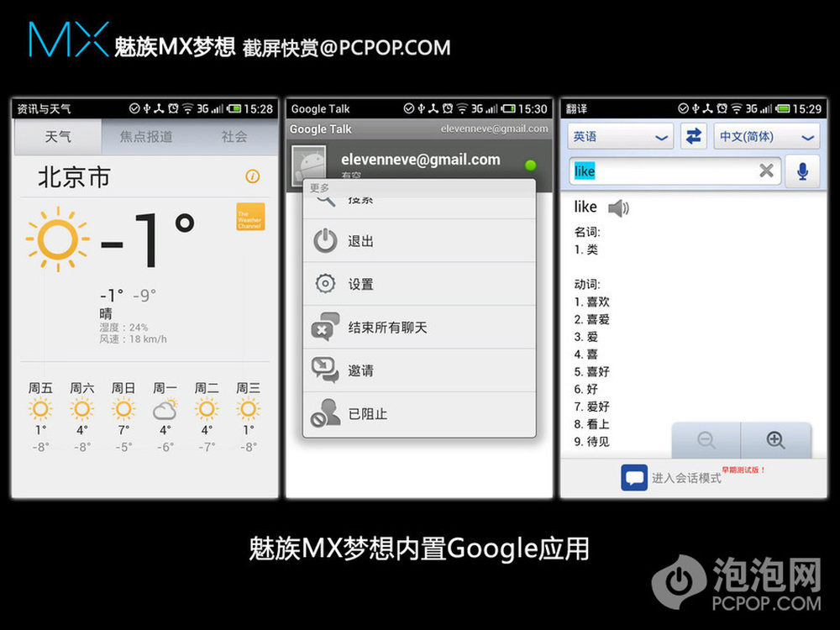Select the 周一 cloudy forecast icon

(x=165, y=410)
